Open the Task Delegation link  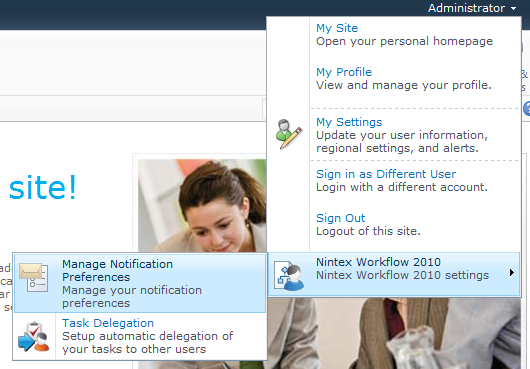pyautogui.click(x=108, y=323)
